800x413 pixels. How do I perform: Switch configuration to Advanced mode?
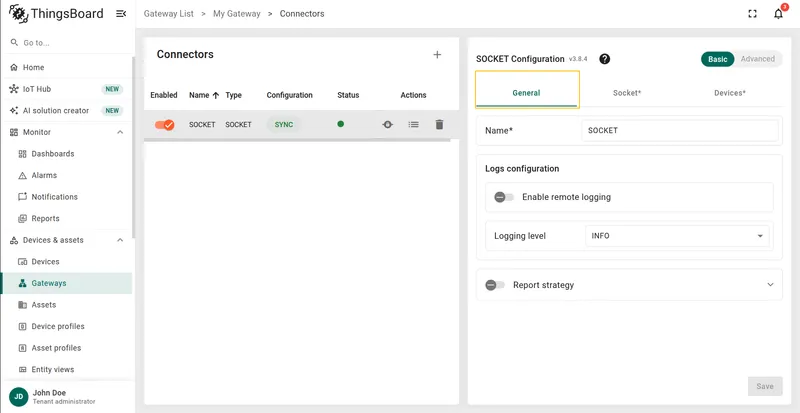click(758, 59)
